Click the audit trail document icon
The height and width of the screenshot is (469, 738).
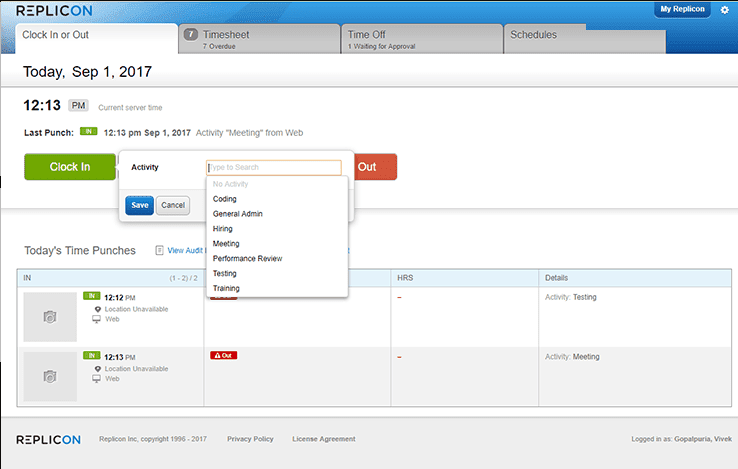[x=160, y=250]
